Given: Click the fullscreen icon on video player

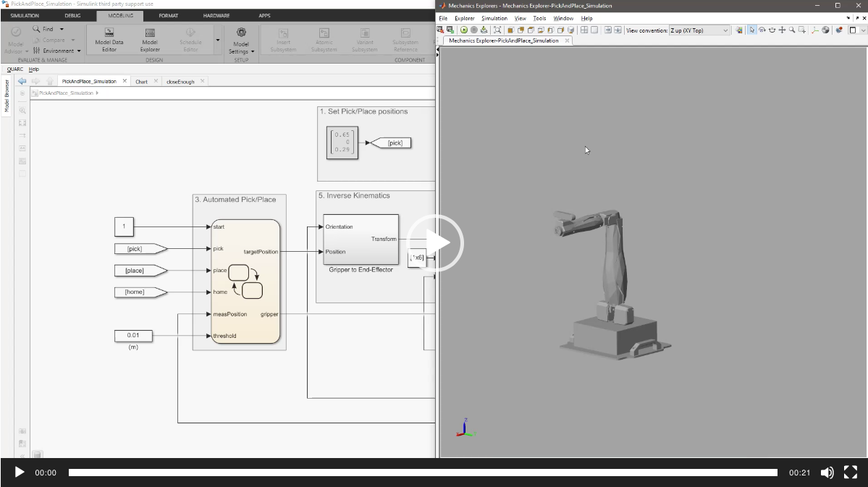Looking at the screenshot, I should click(x=851, y=473).
